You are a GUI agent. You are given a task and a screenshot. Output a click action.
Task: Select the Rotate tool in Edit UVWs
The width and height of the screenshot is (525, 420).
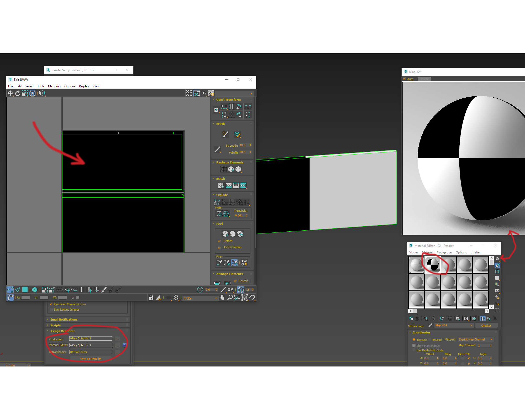point(18,93)
